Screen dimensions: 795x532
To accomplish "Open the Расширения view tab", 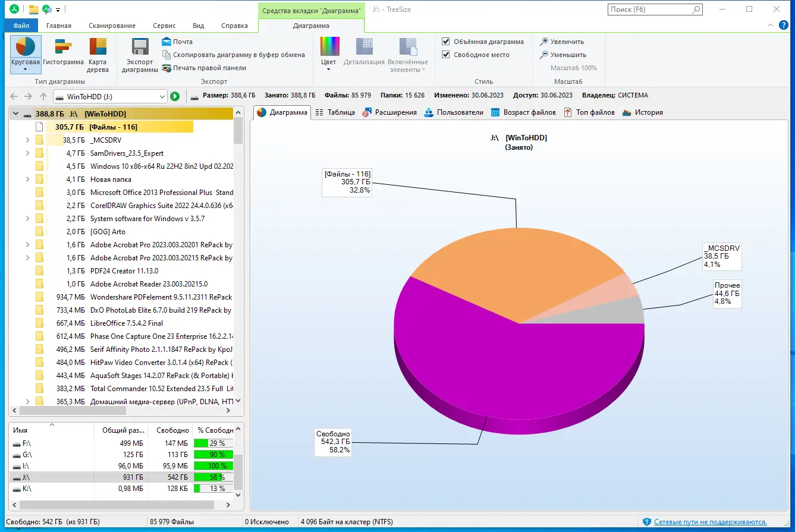I will 389,112.
